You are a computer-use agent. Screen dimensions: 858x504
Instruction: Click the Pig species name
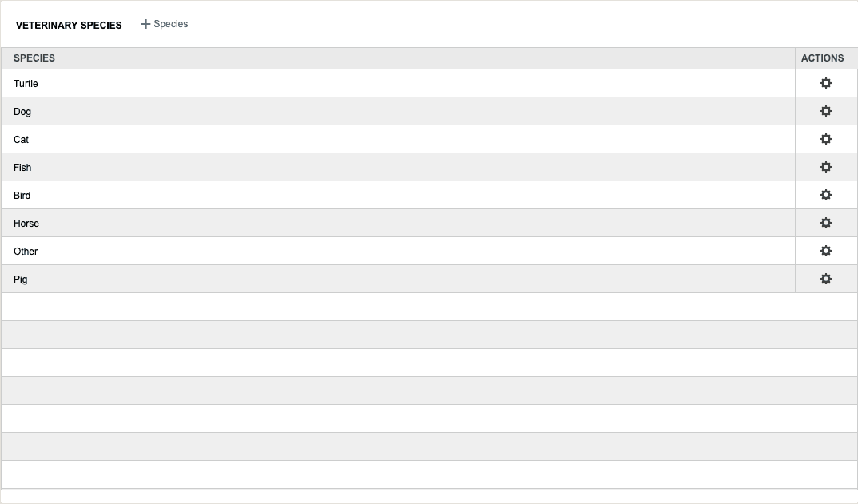21,280
